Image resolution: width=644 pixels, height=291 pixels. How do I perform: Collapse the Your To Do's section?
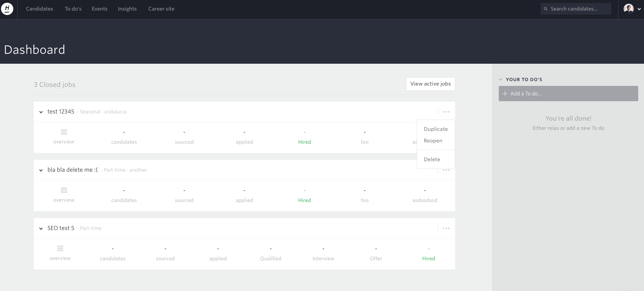[x=500, y=79]
